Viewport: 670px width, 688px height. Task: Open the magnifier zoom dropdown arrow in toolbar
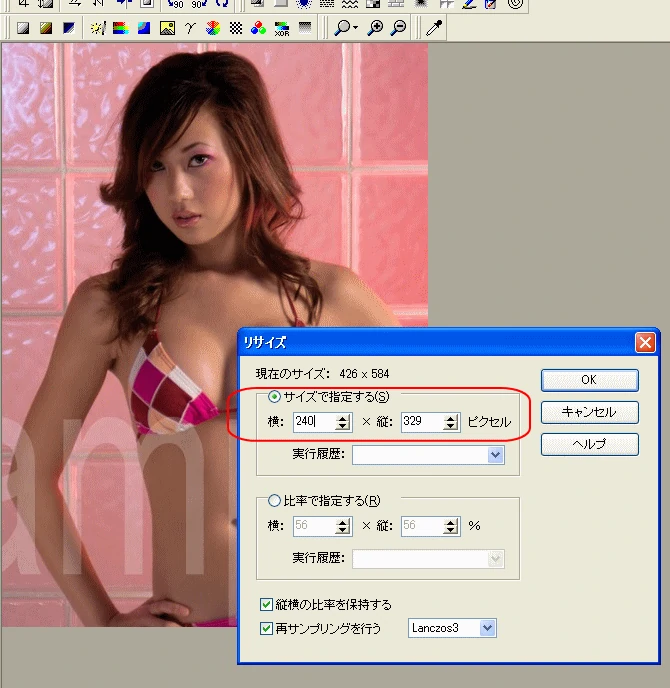(x=356, y=28)
